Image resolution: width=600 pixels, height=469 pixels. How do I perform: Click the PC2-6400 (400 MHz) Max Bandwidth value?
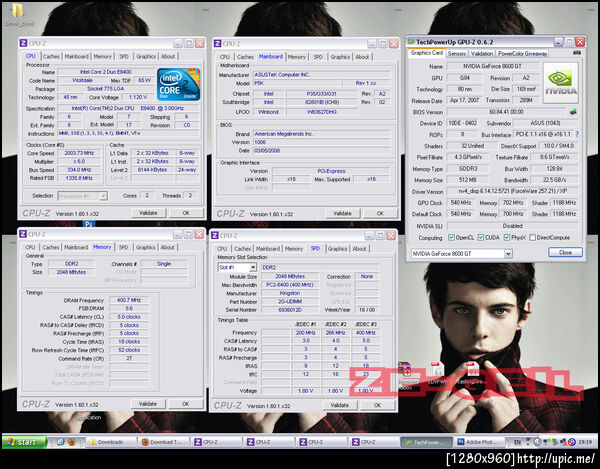click(290, 285)
